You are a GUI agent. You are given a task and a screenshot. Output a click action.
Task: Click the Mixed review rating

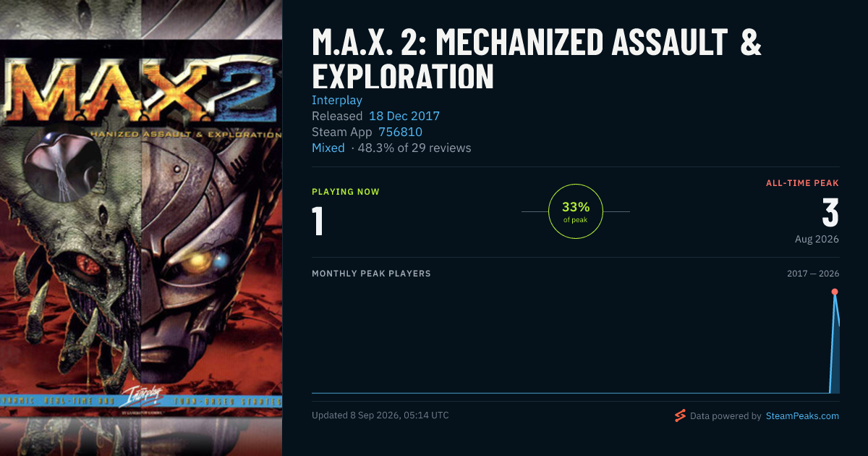328,148
